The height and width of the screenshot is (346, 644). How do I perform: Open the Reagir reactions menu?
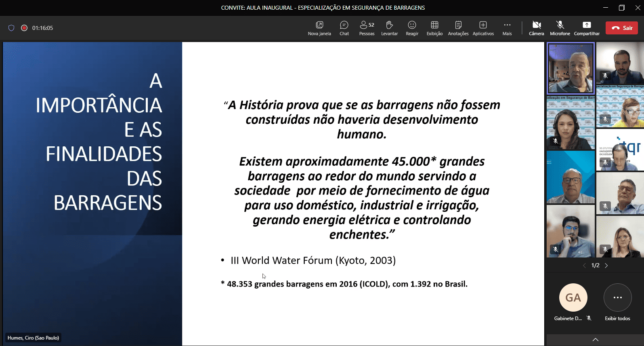click(412, 28)
